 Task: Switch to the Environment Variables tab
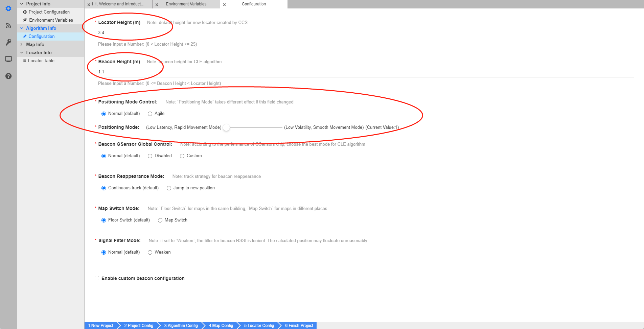point(186,4)
